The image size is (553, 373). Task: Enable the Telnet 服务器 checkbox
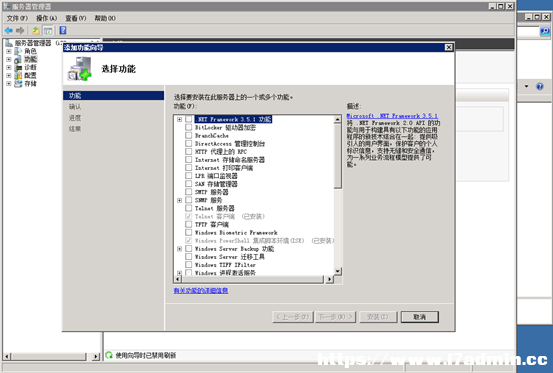[x=188, y=208]
